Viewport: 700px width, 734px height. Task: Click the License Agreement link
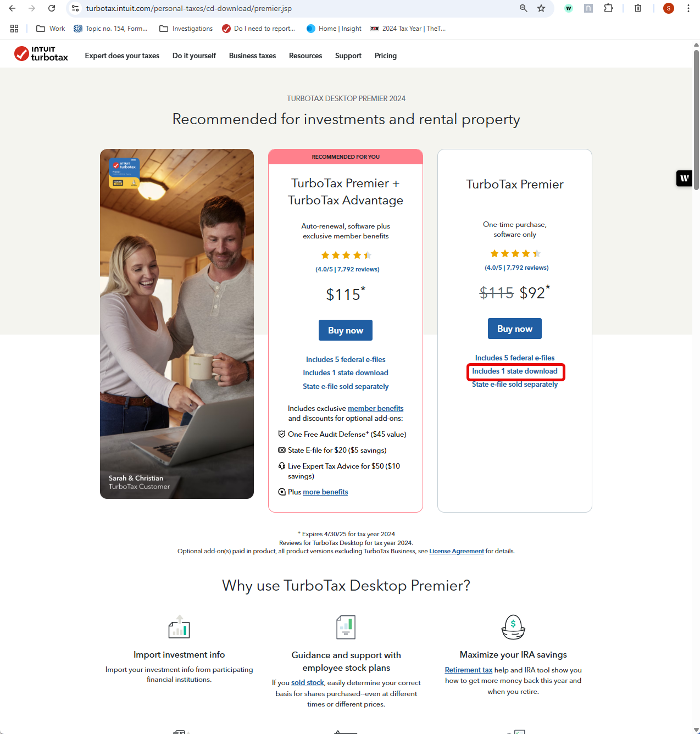(457, 551)
